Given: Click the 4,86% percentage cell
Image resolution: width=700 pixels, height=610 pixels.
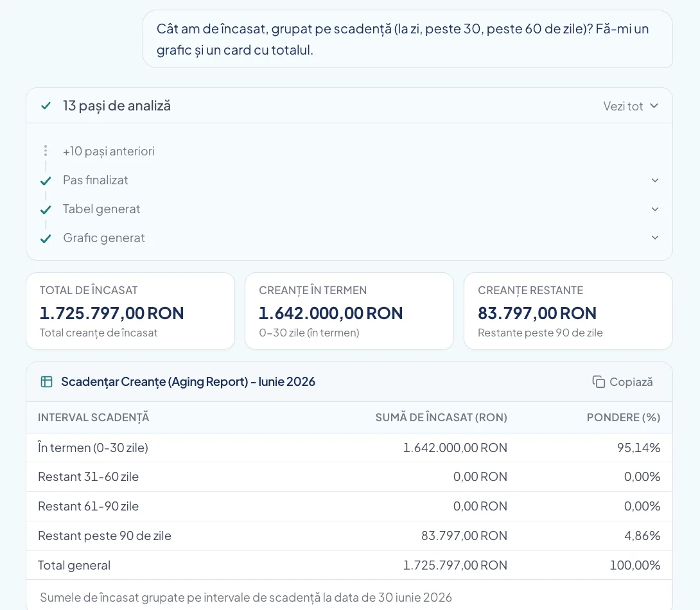Looking at the screenshot, I should 642,536.
